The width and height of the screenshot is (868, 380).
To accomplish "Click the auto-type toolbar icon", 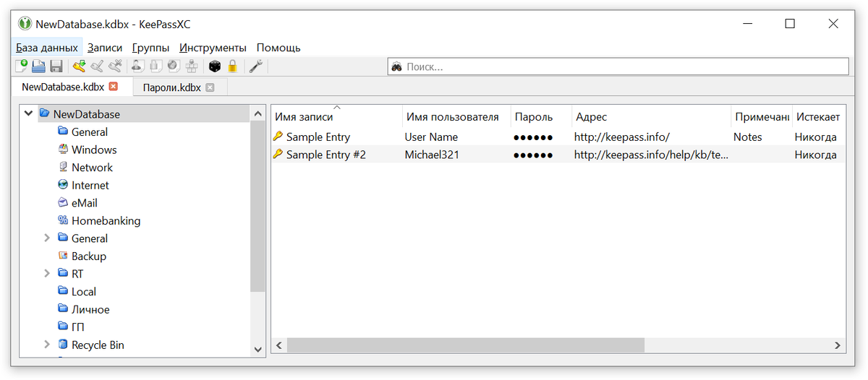I will coord(192,66).
